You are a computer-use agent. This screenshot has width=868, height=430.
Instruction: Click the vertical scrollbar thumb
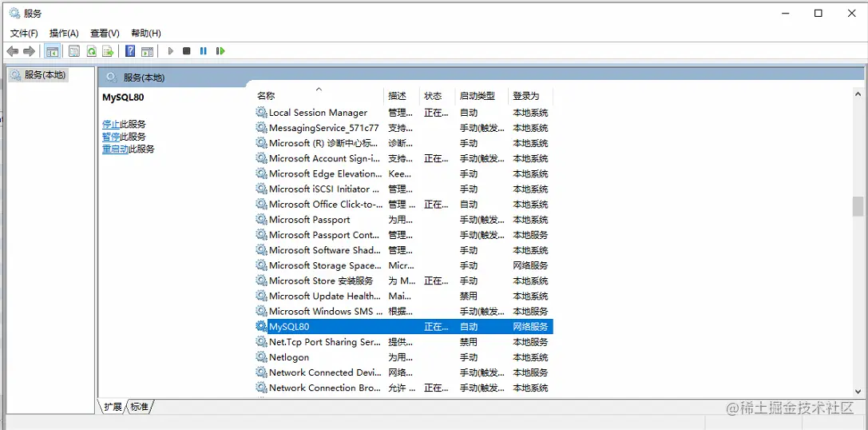point(858,206)
